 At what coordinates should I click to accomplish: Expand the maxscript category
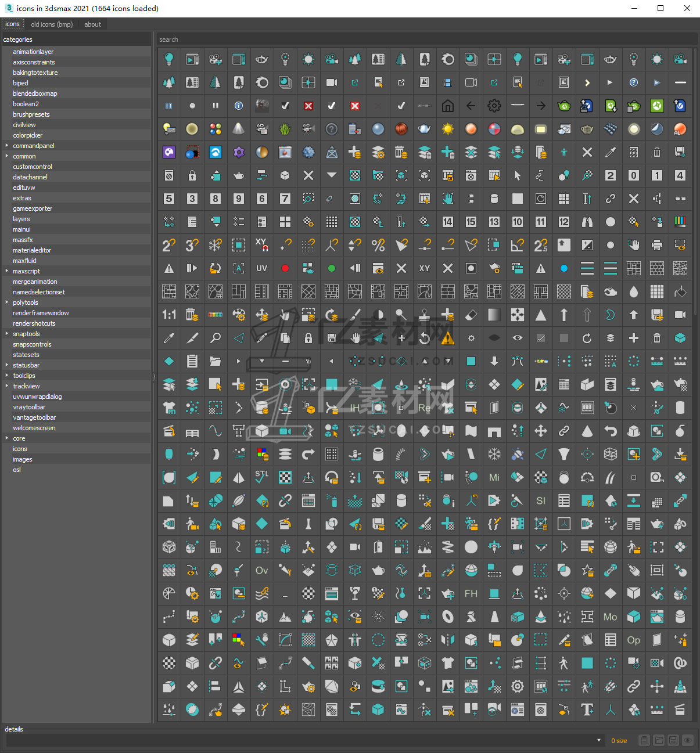click(7, 271)
